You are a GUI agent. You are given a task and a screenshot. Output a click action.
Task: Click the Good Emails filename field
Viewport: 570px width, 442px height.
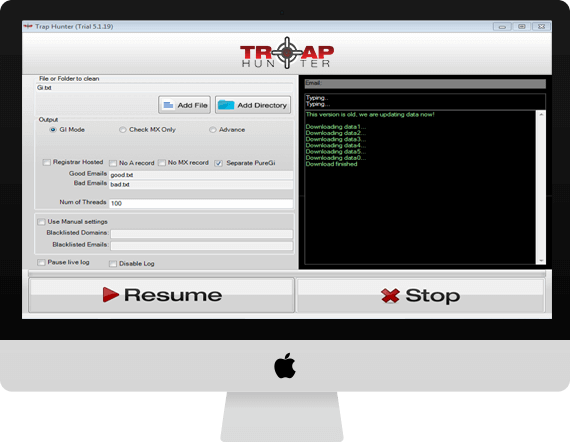(201, 175)
